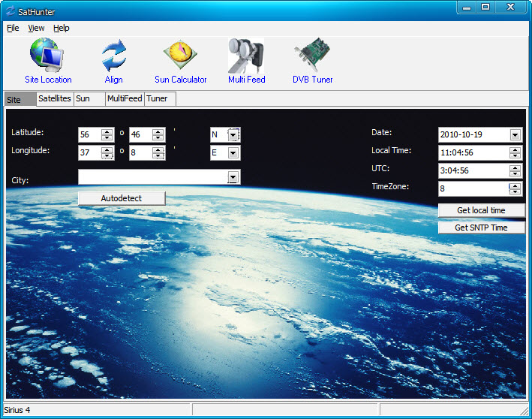The image size is (532, 419).
Task: Click the Get SNTP Time button
Action: click(481, 228)
